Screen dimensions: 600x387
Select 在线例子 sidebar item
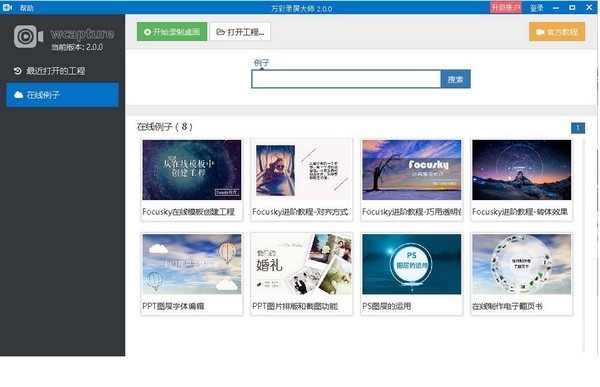point(62,95)
